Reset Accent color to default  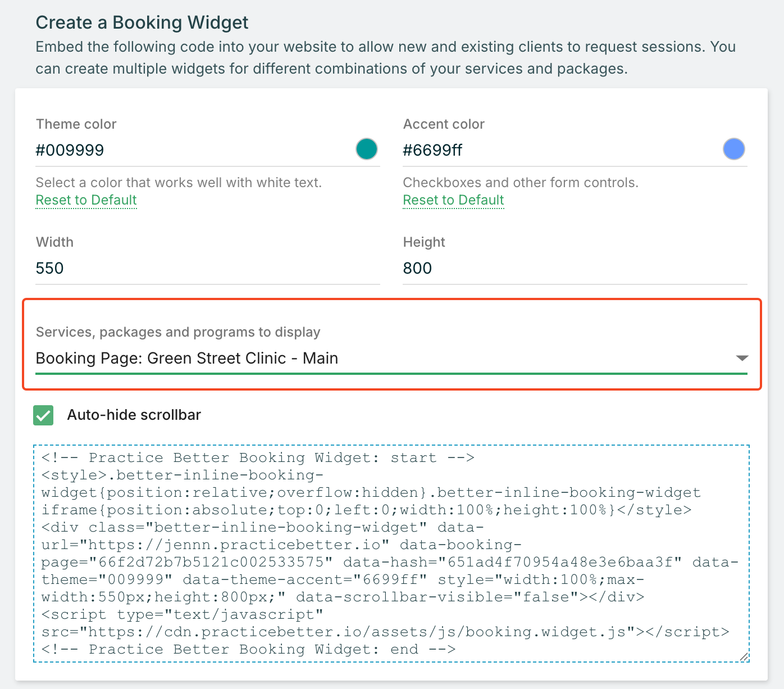coord(453,201)
